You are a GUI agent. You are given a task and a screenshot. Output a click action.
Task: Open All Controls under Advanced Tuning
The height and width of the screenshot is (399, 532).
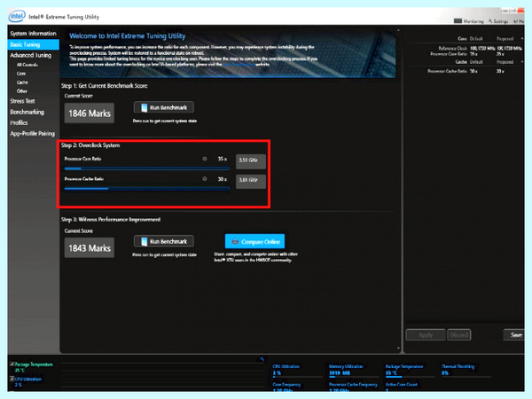[x=27, y=65]
